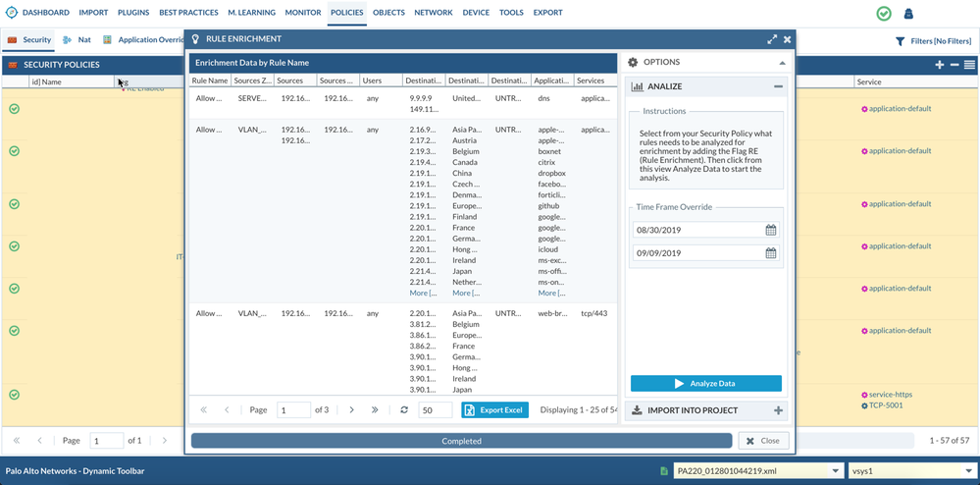Click the green commit status check icon in top bar
Viewport: 980px width, 485px height.
point(884,14)
